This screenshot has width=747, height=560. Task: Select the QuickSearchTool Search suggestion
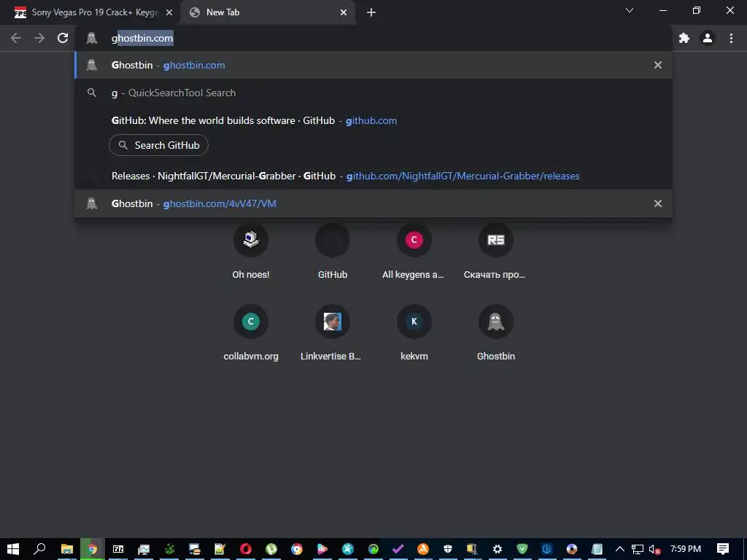point(373,93)
